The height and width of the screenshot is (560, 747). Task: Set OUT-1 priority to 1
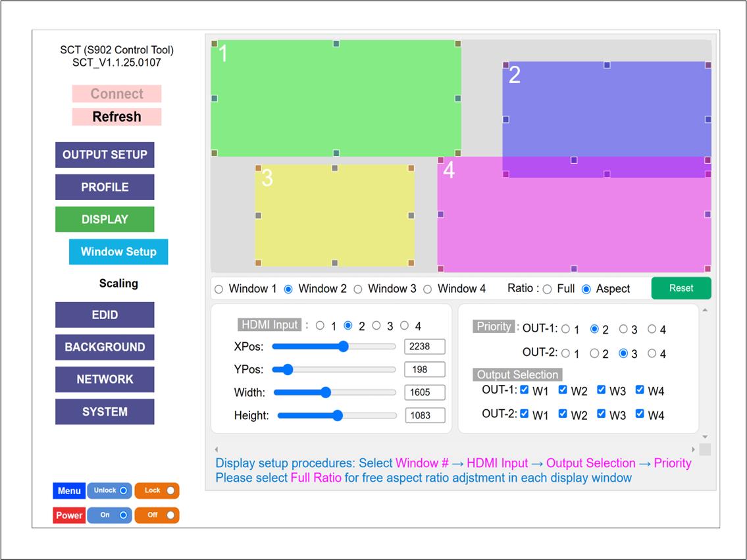566,329
